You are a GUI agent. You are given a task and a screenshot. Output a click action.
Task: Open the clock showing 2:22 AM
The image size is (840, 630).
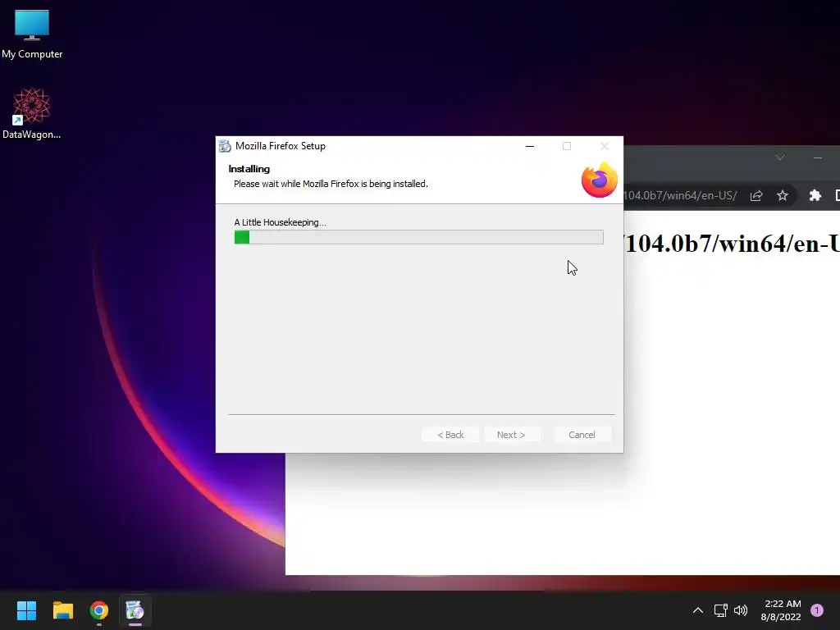click(x=781, y=610)
